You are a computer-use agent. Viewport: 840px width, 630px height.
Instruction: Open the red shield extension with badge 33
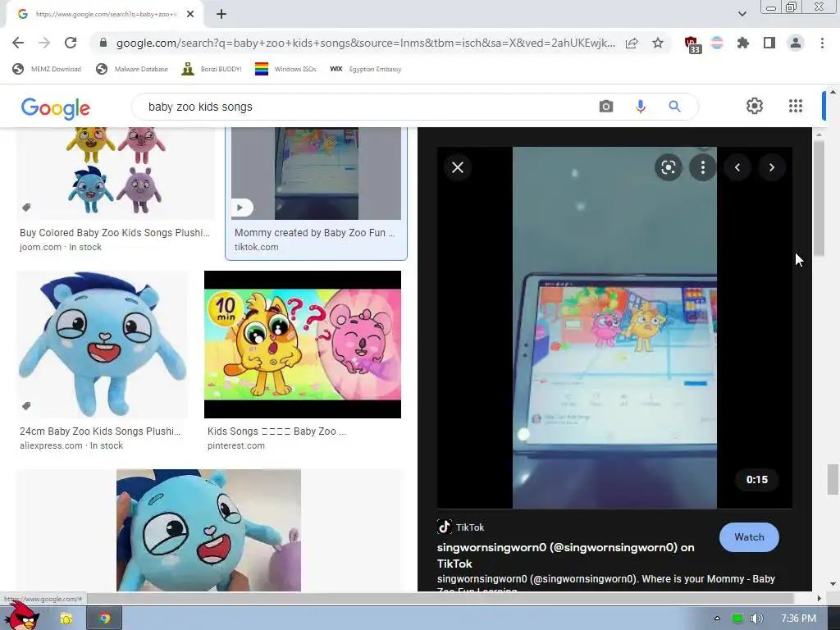pyautogui.click(x=692, y=44)
